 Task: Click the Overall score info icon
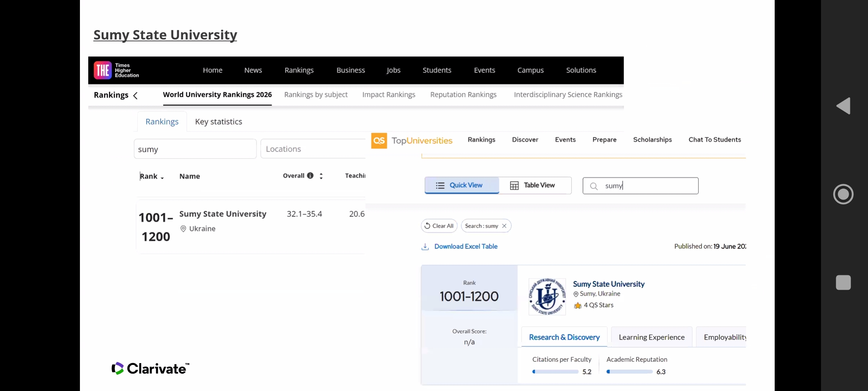coord(310,176)
